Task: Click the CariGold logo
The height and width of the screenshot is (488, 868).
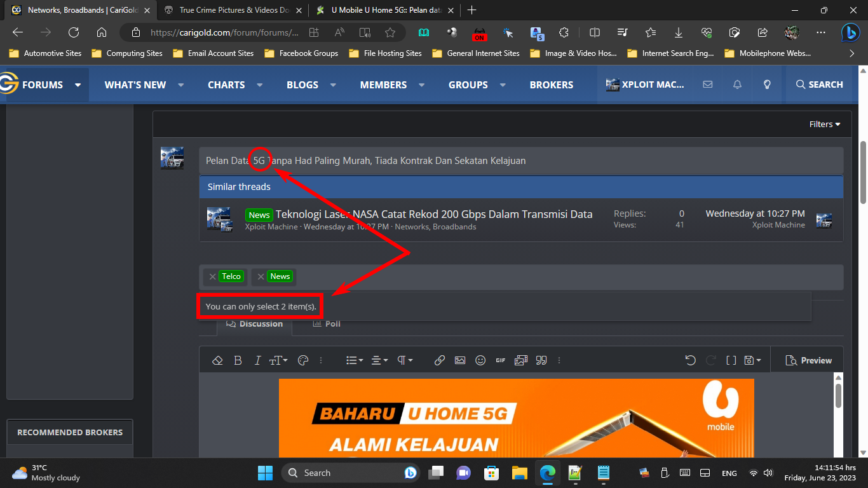Action: point(9,84)
